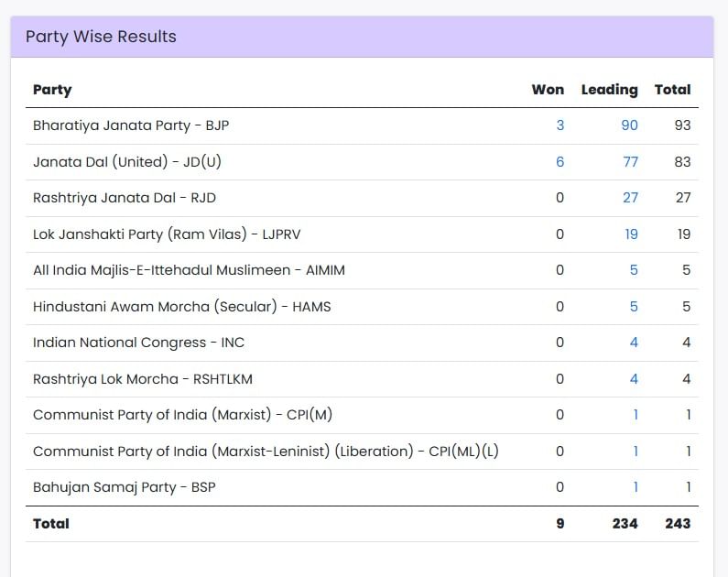Open INC's leading count link showing 4
This screenshot has height=577, width=728.
pyautogui.click(x=634, y=343)
